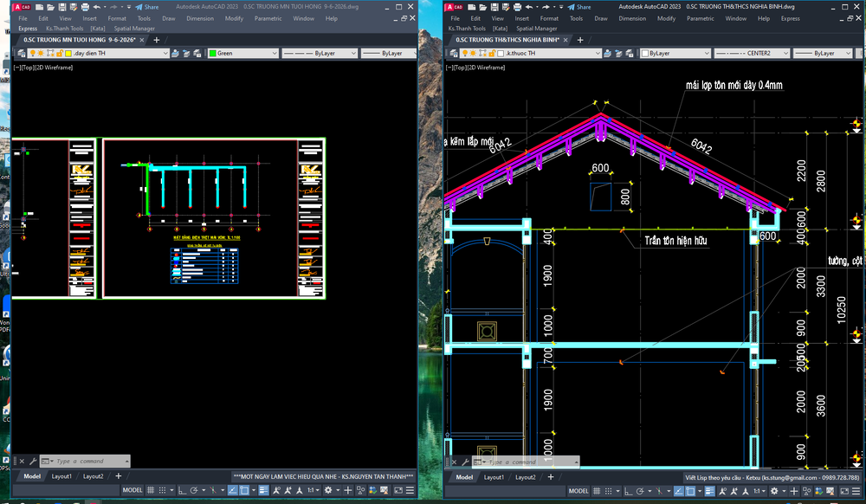
Task: Toggle lock icon for .day dien TH layer
Action: [x=59, y=54]
